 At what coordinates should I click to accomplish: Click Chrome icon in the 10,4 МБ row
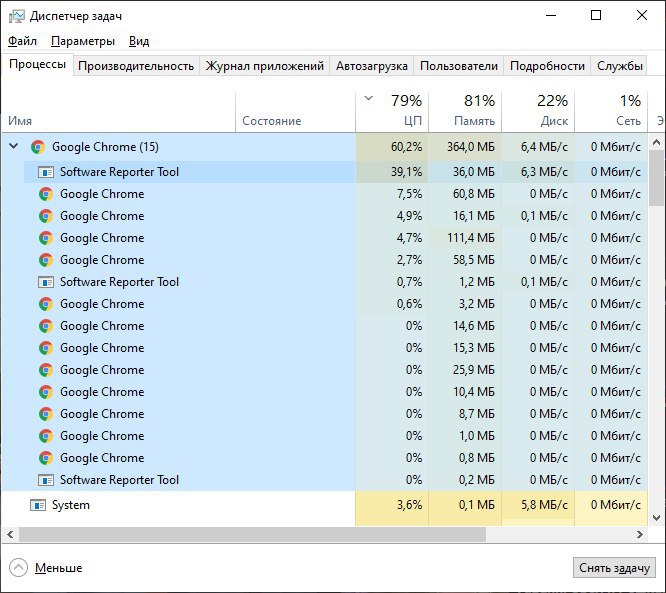pyautogui.click(x=46, y=392)
